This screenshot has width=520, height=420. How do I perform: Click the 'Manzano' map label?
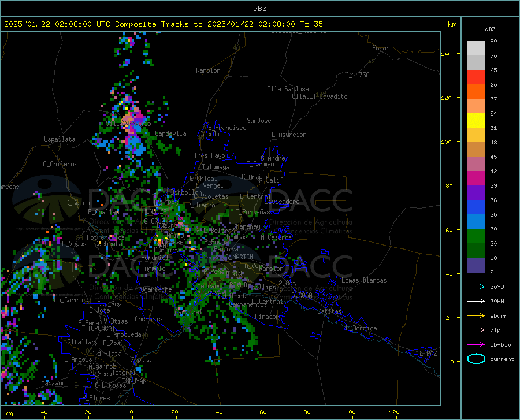(x=53, y=383)
